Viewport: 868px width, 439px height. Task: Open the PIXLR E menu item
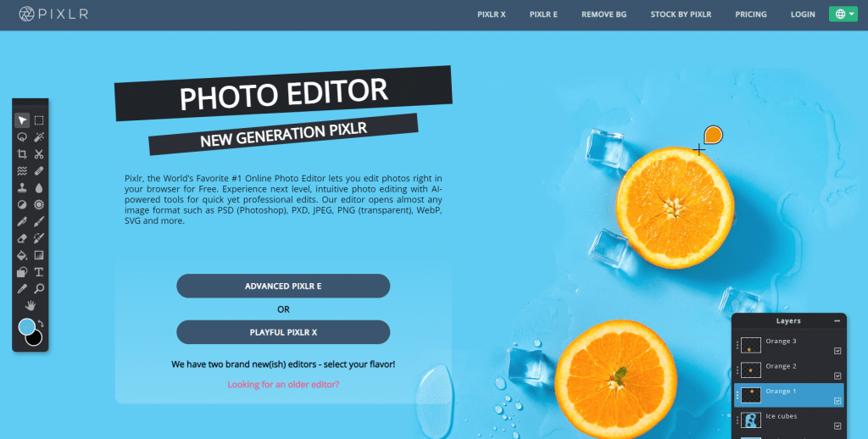pos(543,14)
